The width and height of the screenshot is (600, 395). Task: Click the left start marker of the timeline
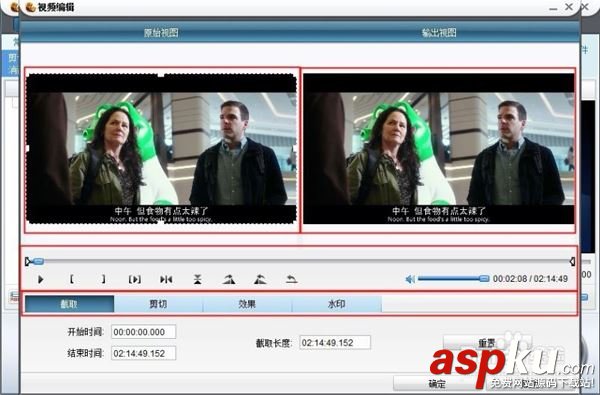pos(28,261)
